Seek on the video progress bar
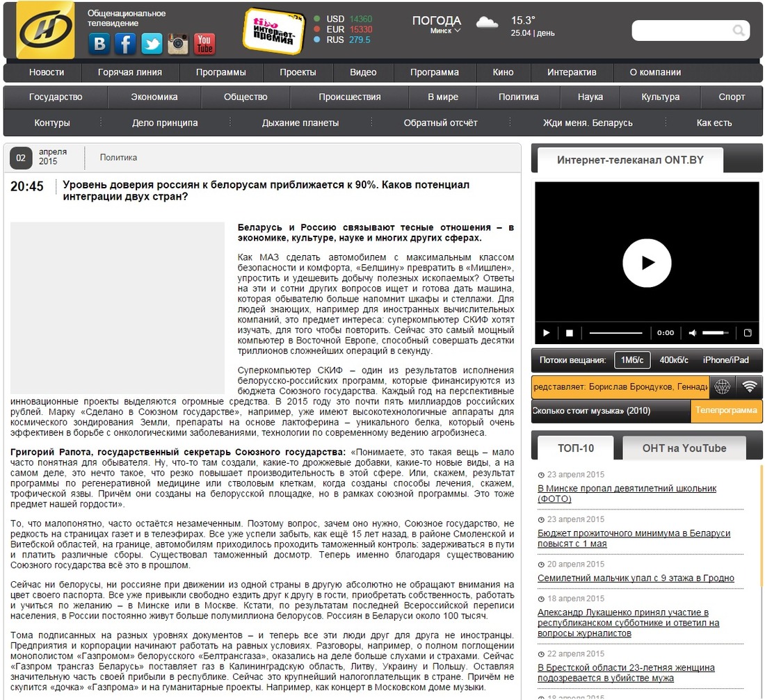The width and height of the screenshot is (765, 700). tap(615, 333)
